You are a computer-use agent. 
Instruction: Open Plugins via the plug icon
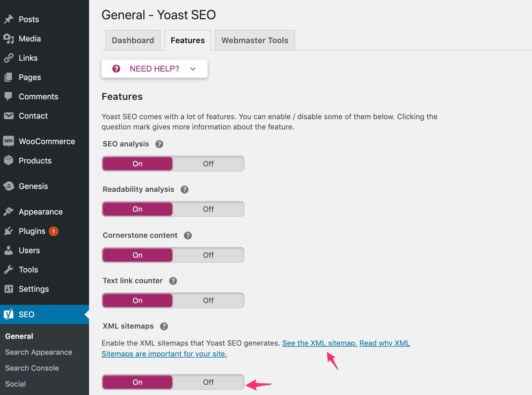pos(9,231)
